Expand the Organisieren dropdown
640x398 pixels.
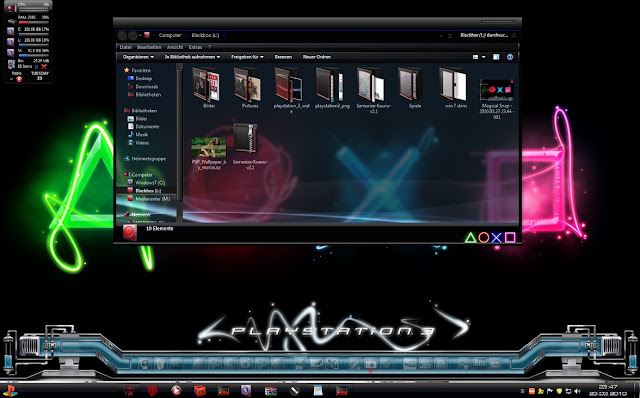tap(138, 57)
